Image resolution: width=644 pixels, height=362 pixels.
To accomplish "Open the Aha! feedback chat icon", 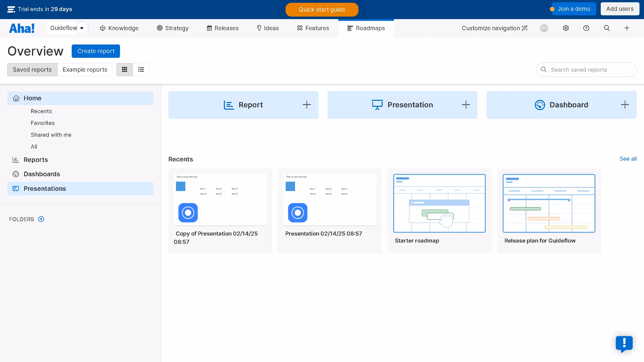I will pos(624,344).
